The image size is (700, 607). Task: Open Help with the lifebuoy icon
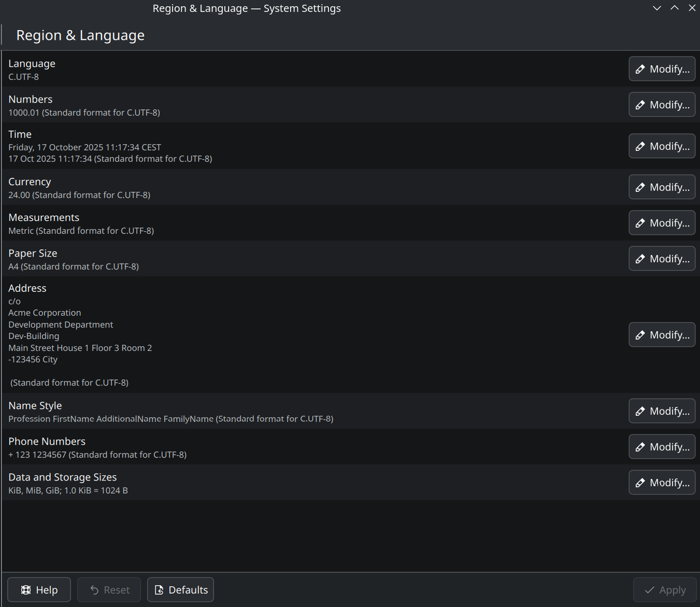tap(26, 590)
